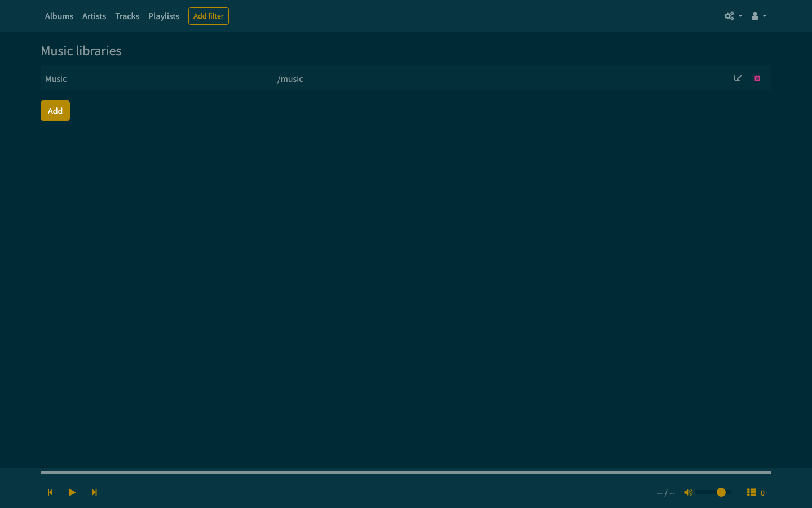The height and width of the screenshot is (508, 812).
Task: Delete the Music library entry
Action: pos(757,78)
